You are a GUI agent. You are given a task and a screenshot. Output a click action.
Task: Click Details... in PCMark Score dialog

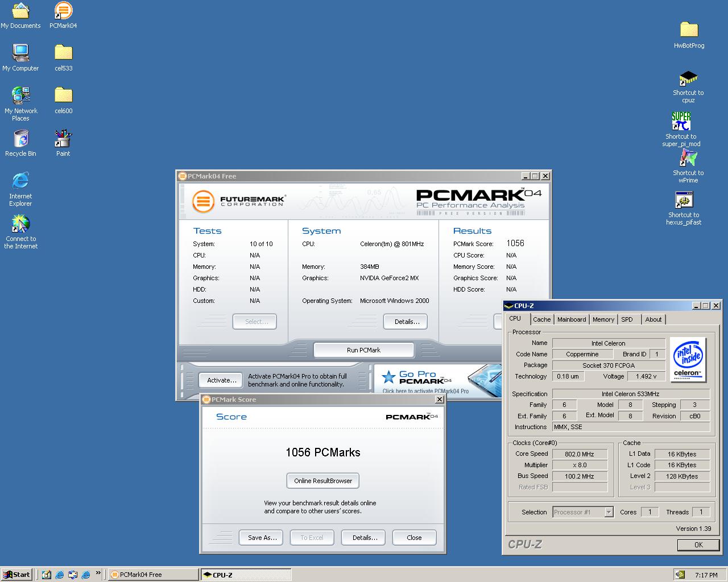(x=365, y=538)
